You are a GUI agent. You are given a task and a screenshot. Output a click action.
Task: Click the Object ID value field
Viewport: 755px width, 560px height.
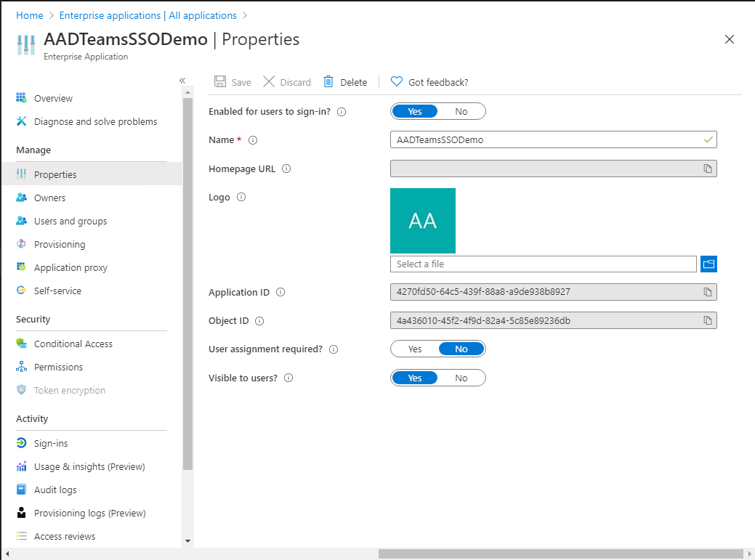pos(553,320)
